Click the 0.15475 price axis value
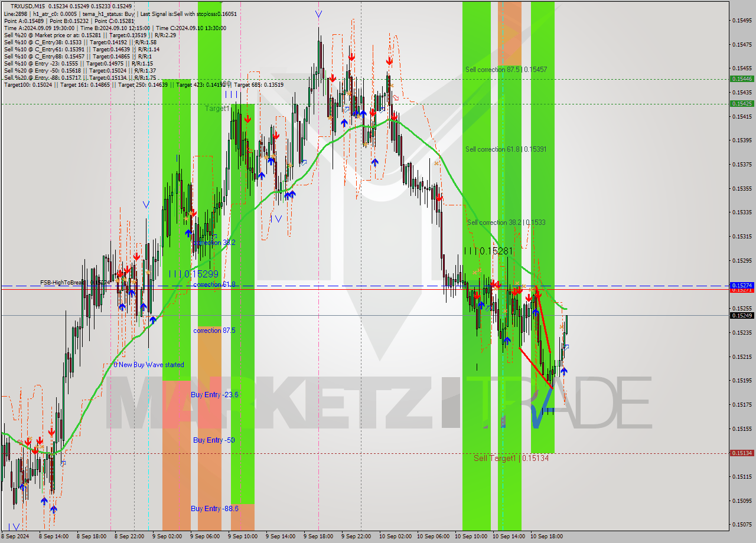 pos(742,44)
